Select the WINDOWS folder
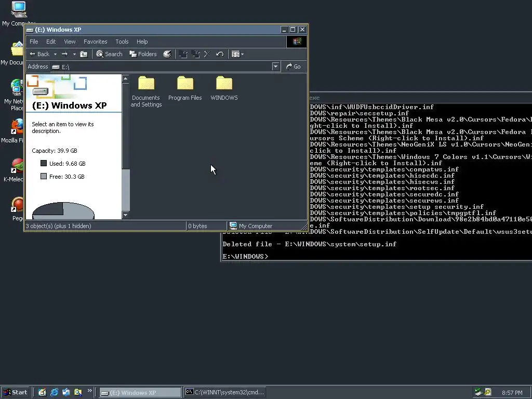532x399 pixels. (x=224, y=88)
